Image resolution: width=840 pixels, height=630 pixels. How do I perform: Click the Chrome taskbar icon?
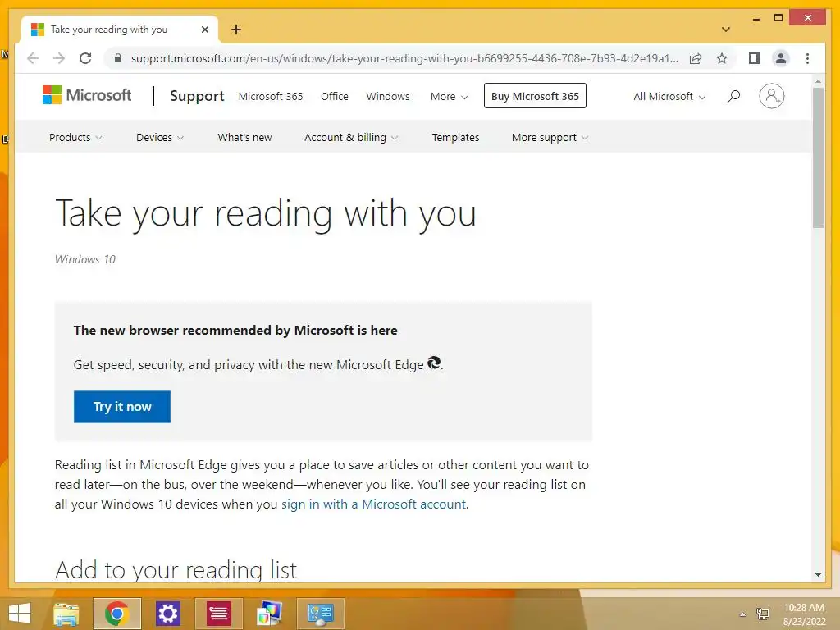point(116,614)
